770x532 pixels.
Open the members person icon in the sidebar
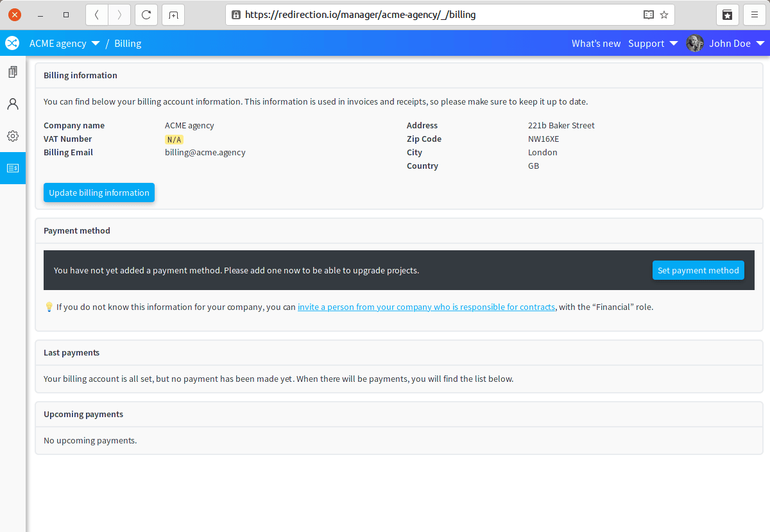13,104
